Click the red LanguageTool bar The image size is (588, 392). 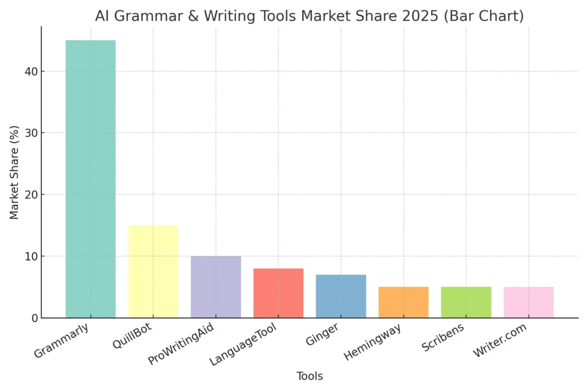pyautogui.click(x=278, y=293)
